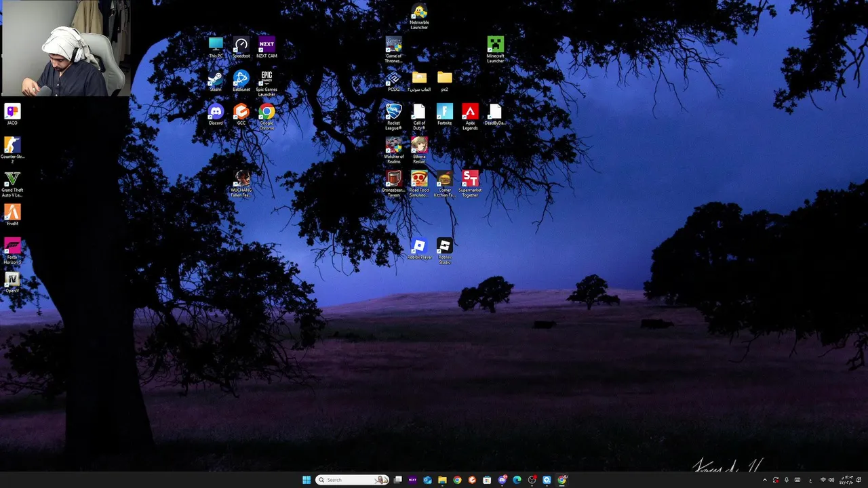Launch the Rocket League shortcut

[393, 117]
